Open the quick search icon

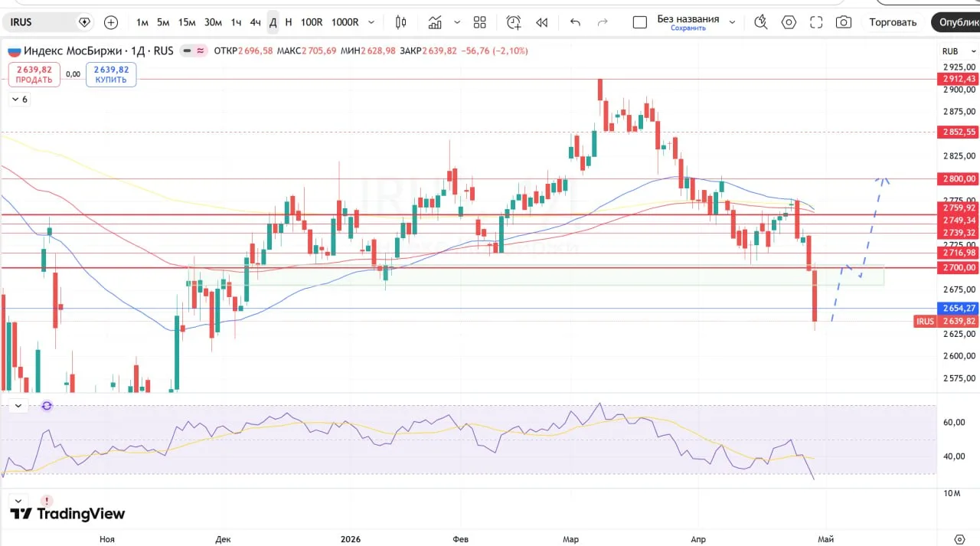(x=760, y=22)
